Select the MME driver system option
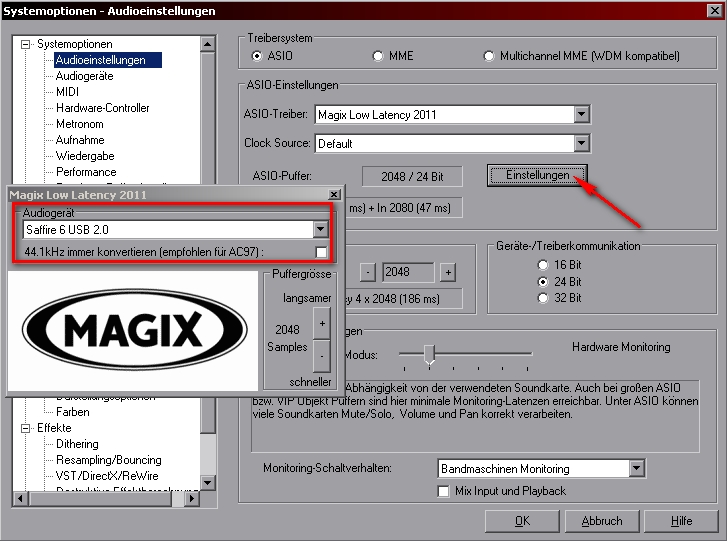 point(378,56)
